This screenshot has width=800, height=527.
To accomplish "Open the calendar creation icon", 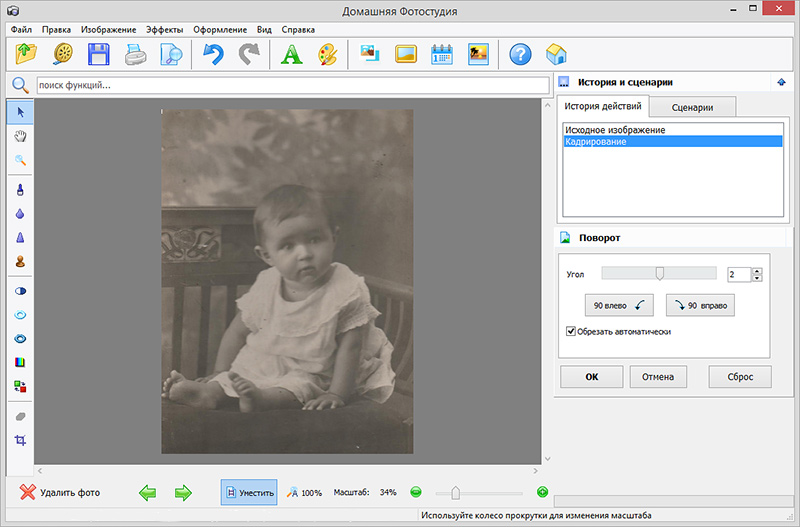I will (442, 54).
